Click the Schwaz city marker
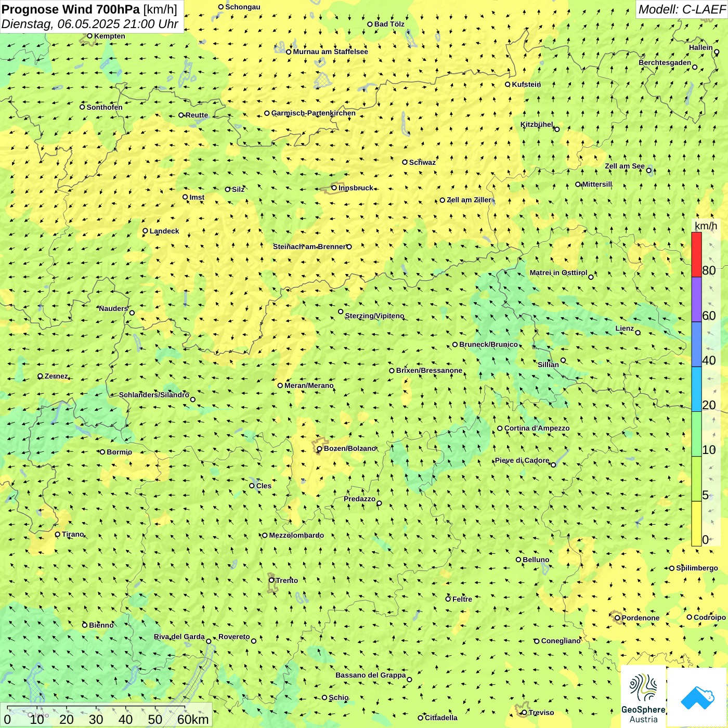This screenshot has height=728, width=728. [x=405, y=162]
